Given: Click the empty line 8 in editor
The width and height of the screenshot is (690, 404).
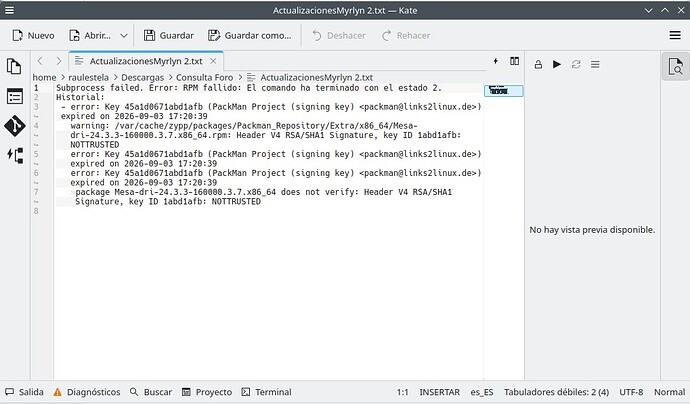Looking at the screenshot, I should coord(268,211).
